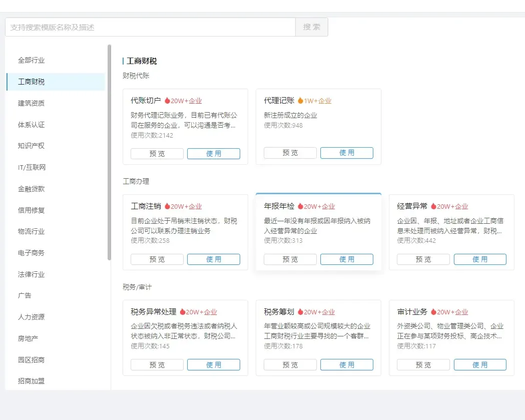525x420 pixels.
Task: Preview the 工商注销 template
Action: (x=157, y=259)
